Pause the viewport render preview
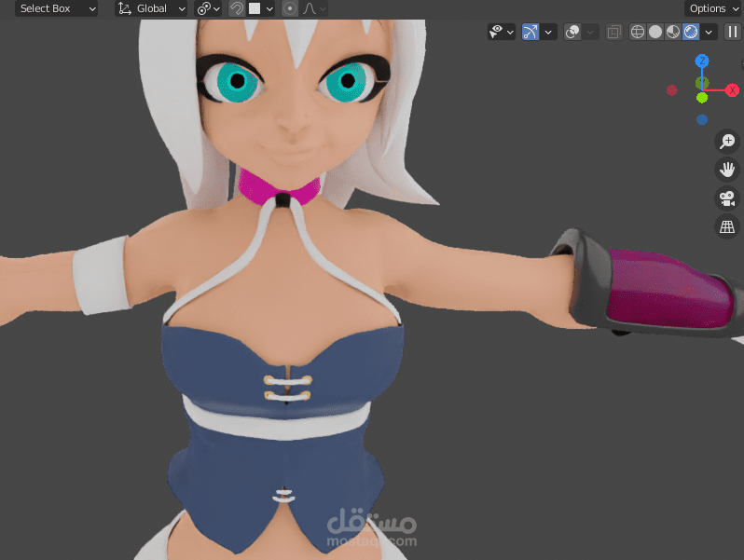The height and width of the screenshot is (560, 744). click(x=733, y=33)
